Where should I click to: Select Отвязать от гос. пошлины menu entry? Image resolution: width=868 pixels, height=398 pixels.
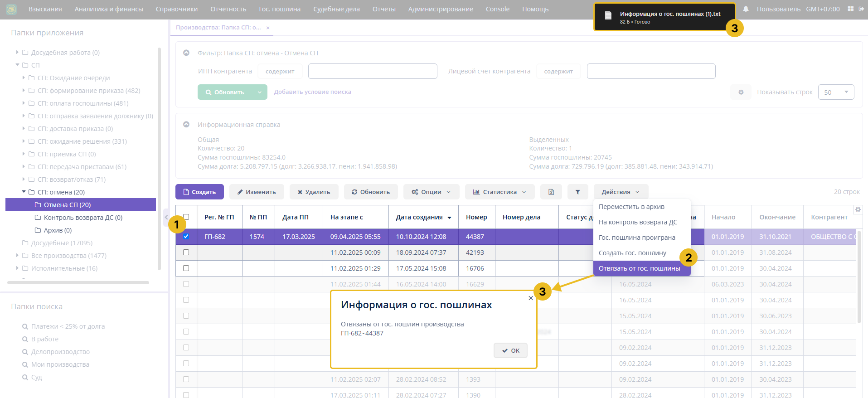tap(639, 268)
